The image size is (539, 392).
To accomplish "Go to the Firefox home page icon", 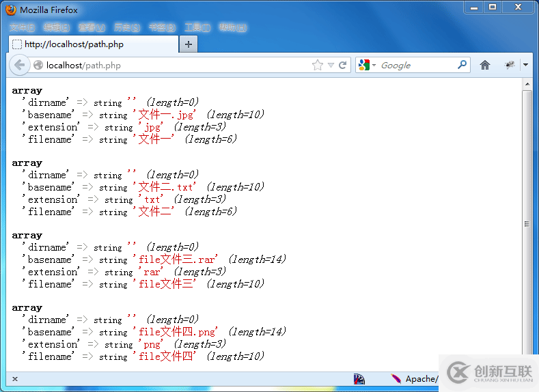I will (485, 66).
